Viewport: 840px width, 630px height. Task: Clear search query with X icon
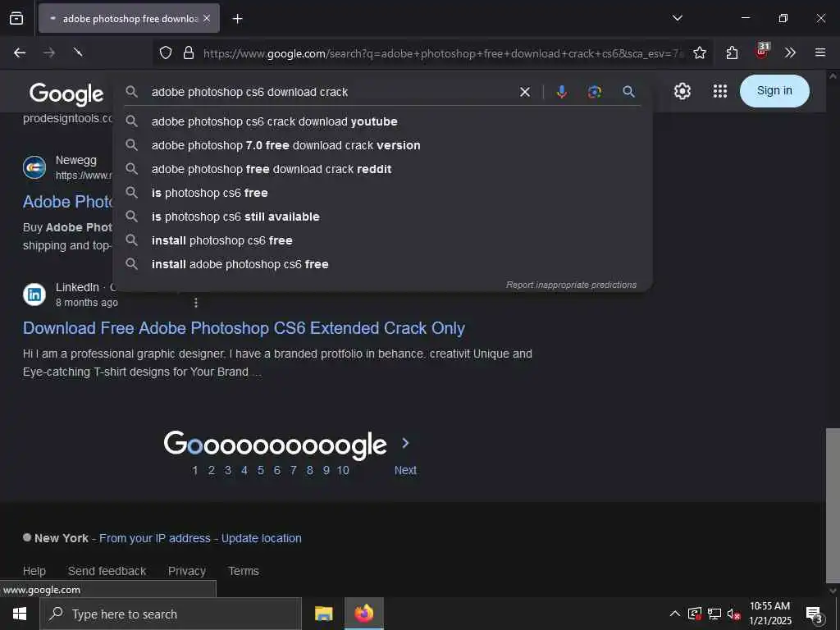coord(525,92)
